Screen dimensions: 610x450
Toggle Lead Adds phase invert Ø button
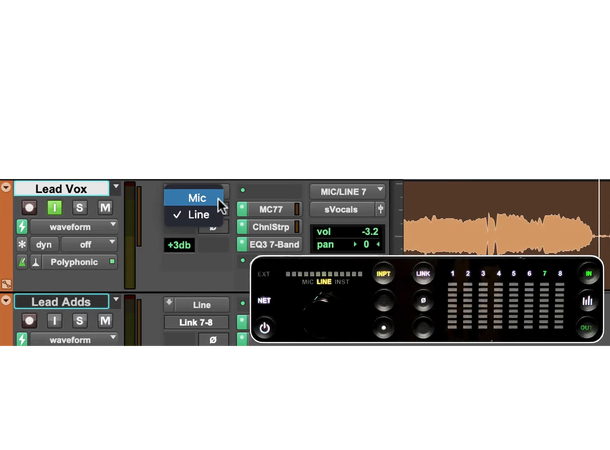[213, 340]
